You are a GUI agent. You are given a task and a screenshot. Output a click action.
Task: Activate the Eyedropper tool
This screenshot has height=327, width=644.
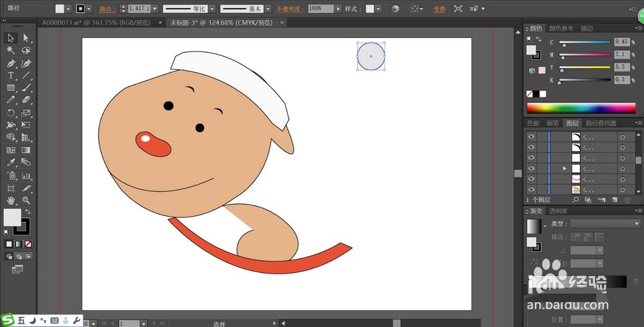pyautogui.click(x=11, y=163)
